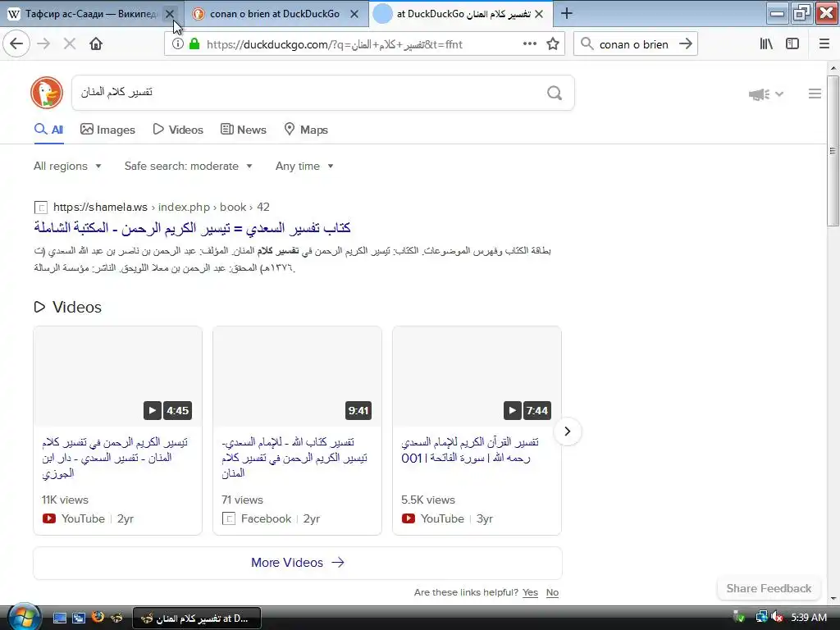840x630 pixels.
Task: Go back with the browser back arrow
Action: 16,44
